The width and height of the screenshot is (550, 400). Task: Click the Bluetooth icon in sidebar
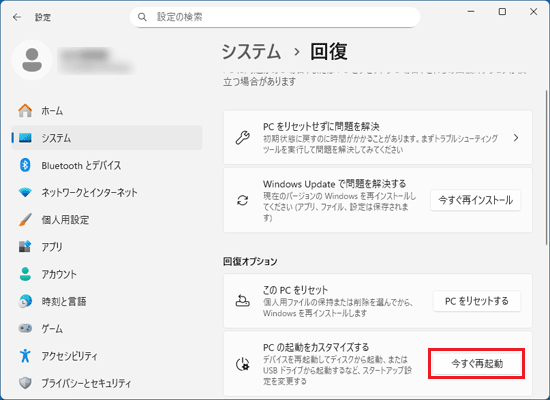25,165
